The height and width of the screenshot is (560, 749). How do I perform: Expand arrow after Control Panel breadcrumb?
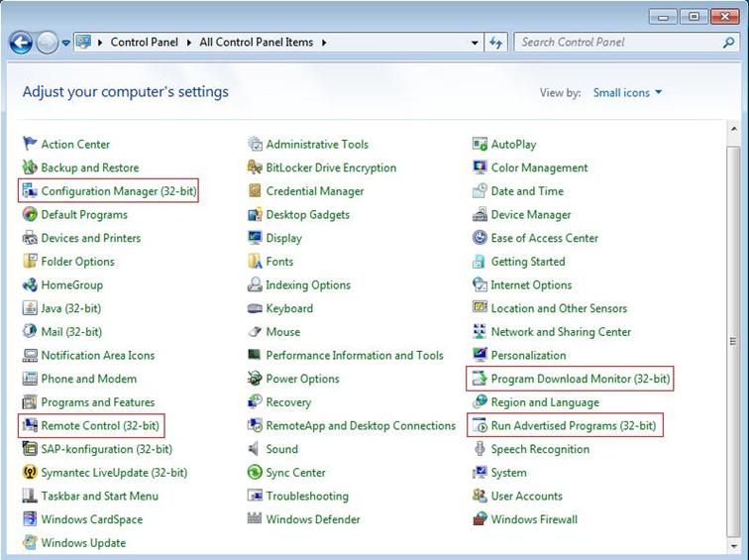pyautogui.click(x=189, y=43)
